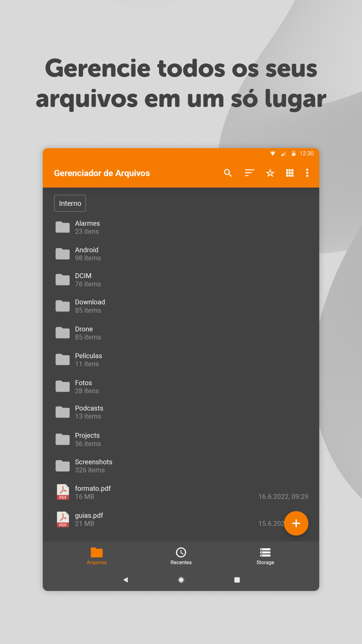Image resolution: width=362 pixels, height=644 pixels.
Task: Open favorites star icon
Action: coord(270,173)
